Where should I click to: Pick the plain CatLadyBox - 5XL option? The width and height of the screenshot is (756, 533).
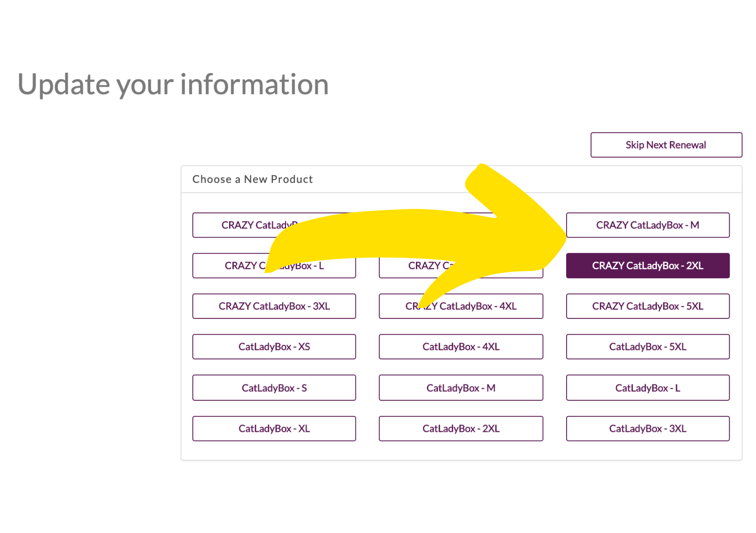(x=647, y=347)
